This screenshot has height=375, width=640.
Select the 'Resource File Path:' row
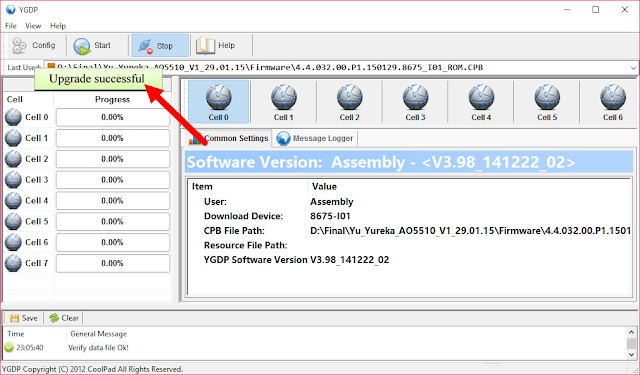[409, 245]
